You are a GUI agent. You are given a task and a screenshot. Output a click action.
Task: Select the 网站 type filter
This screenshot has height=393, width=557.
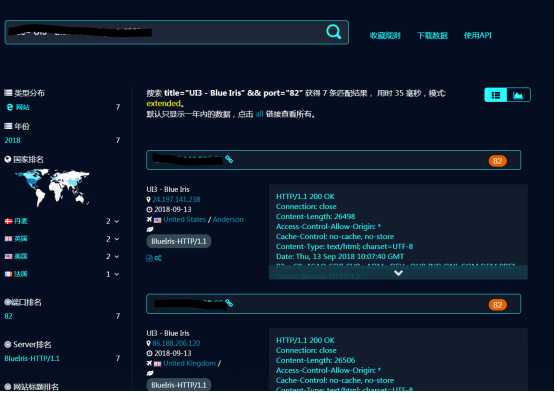click(22, 107)
